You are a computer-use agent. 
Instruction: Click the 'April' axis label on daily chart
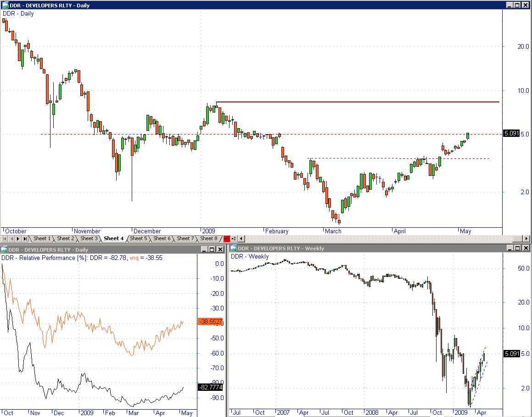[400, 231]
